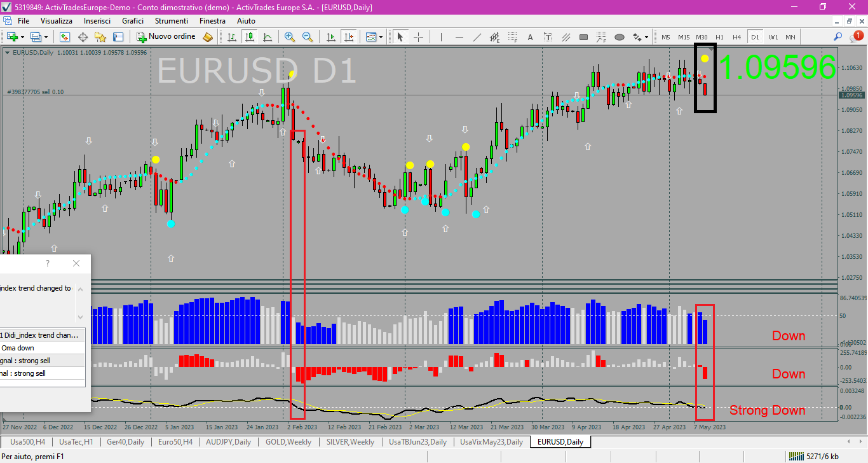Expand the Profiles dropdown arrow
This screenshot has width=868, height=463.
(x=46, y=37)
